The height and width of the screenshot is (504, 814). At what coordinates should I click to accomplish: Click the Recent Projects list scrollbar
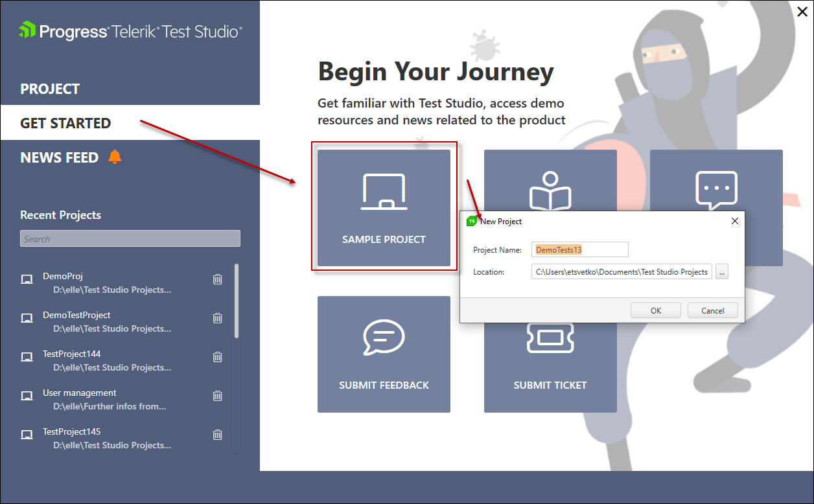237,301
